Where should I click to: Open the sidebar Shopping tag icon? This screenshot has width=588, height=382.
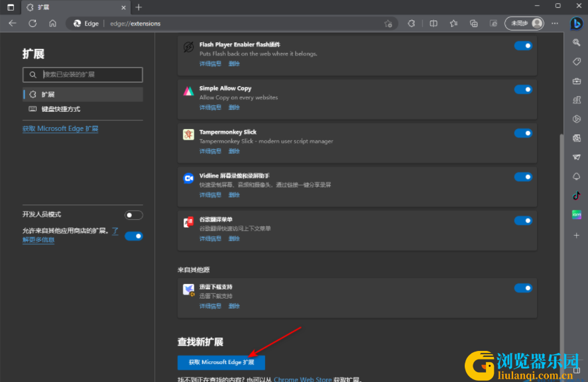(x=577, y=62)
